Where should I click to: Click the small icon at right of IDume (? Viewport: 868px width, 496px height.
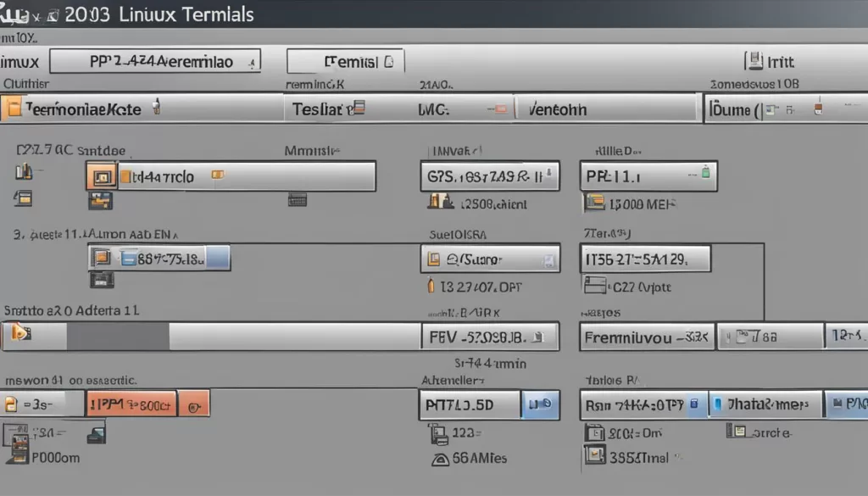coord(818,108)
